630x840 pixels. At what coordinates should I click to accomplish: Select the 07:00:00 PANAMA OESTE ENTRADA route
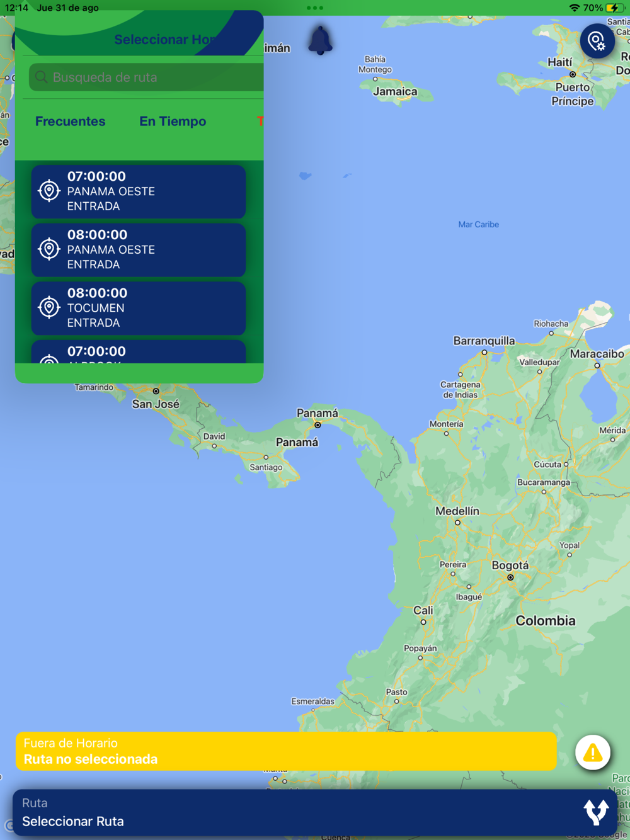139,191
